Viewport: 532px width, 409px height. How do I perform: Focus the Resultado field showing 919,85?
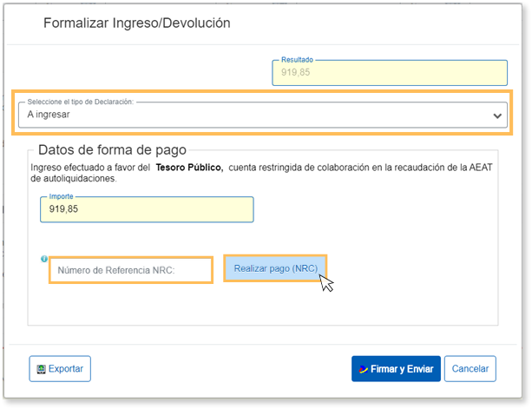coord(389,73)
